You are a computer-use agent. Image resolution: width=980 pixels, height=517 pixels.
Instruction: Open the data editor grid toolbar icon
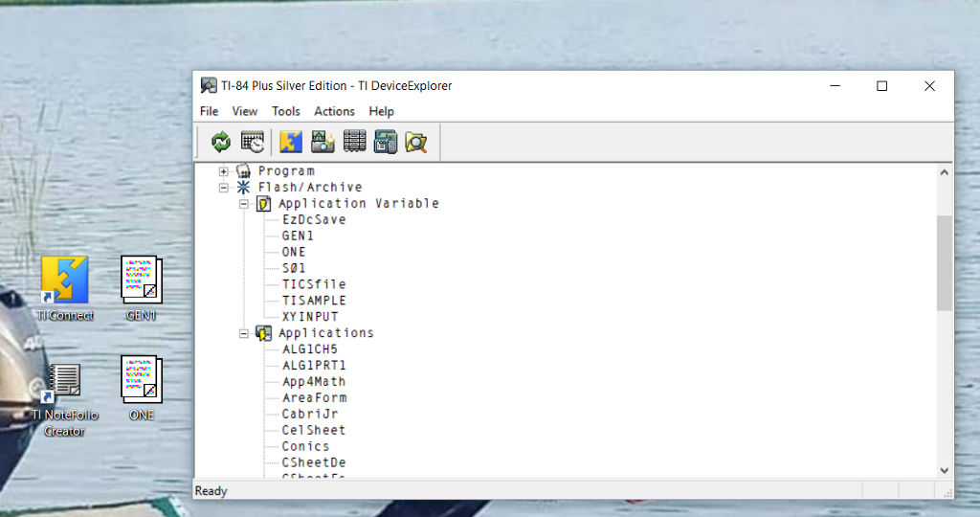tap(354, 142)
